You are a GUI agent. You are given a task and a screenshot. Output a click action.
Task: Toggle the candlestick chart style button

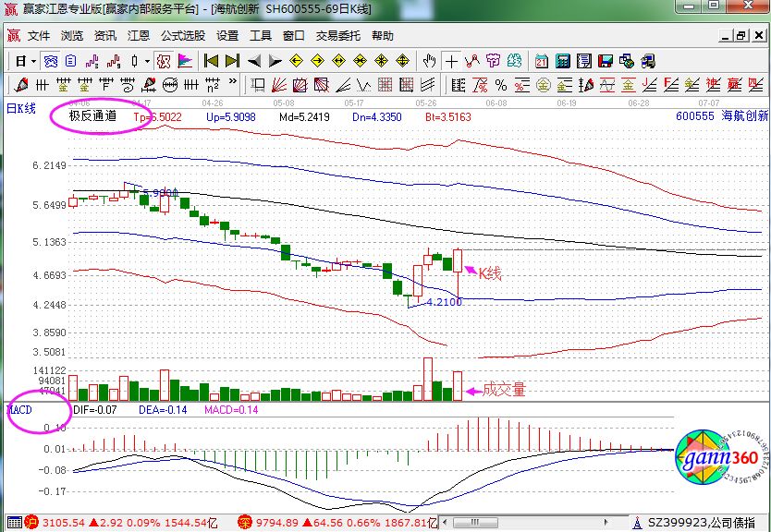pos(135,61)
